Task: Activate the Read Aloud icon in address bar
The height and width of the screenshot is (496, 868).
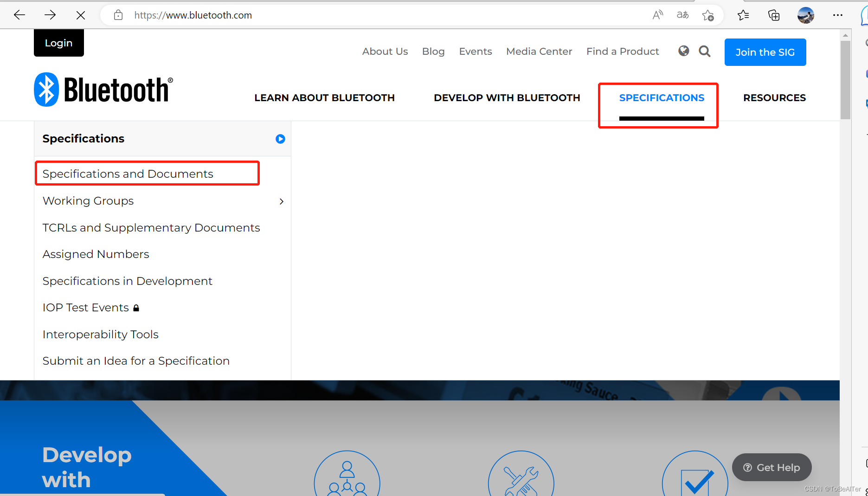Action: pos(657,15)
